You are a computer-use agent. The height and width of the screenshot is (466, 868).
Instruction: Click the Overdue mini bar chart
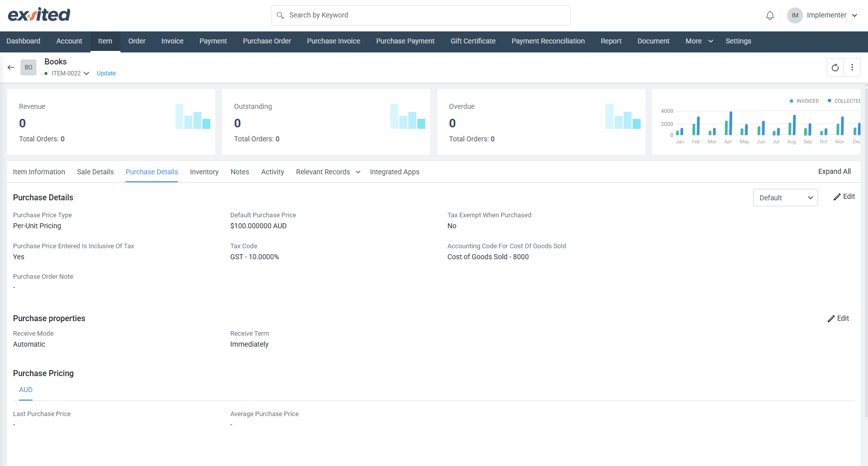click(623, 116)
